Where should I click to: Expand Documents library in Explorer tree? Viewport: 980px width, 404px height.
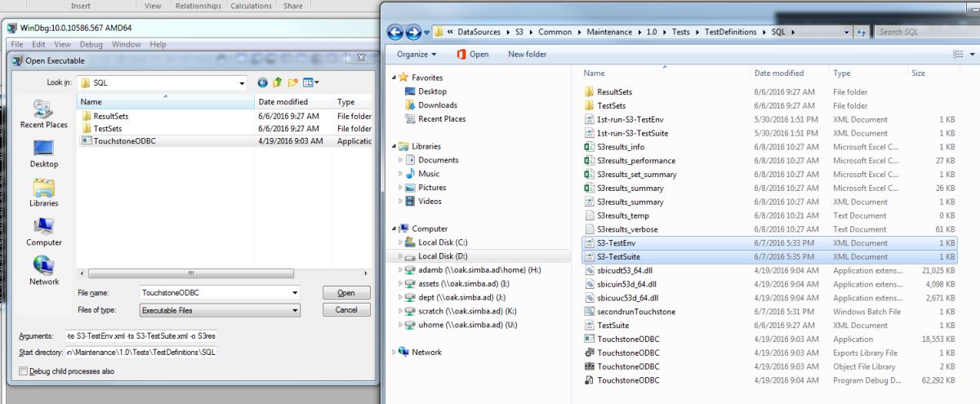click(x=401, y=161)
